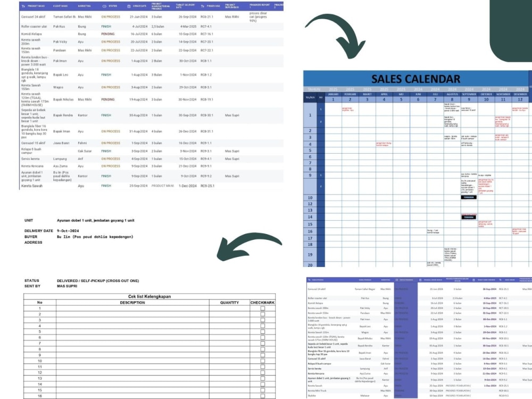Tick the checkmark box in checklist row 3
The image size is (532, 399).
pyautogui.click(x=263, y=320)
